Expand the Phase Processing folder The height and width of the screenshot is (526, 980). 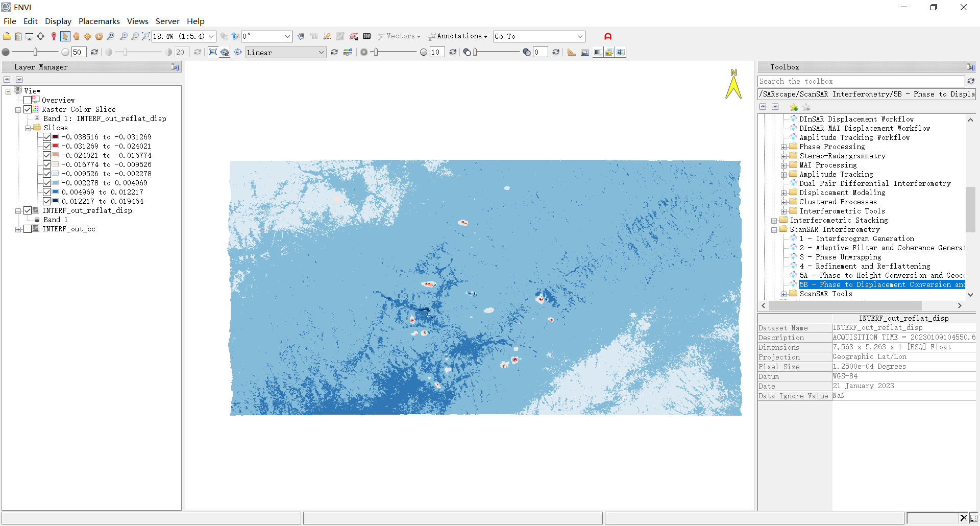coord(785,147)
